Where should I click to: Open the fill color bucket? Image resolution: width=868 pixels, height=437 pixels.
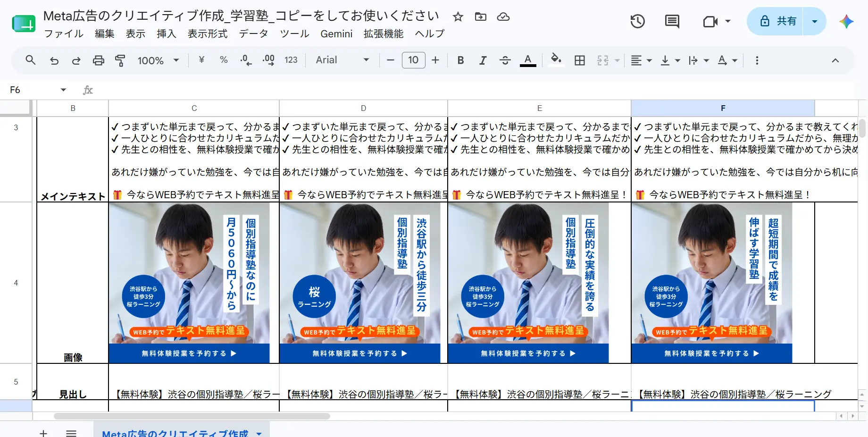pos(556,60)
